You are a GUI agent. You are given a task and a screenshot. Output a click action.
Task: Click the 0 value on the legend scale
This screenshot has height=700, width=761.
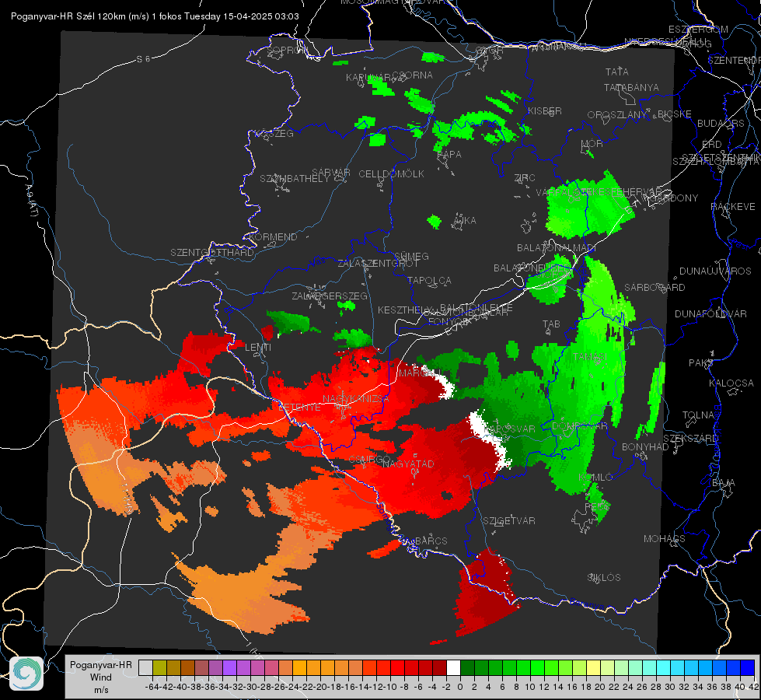(460, 687)
